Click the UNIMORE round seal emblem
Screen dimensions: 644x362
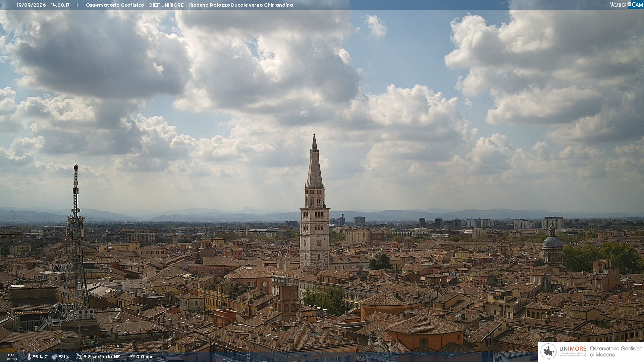click(x=548, y=352)
